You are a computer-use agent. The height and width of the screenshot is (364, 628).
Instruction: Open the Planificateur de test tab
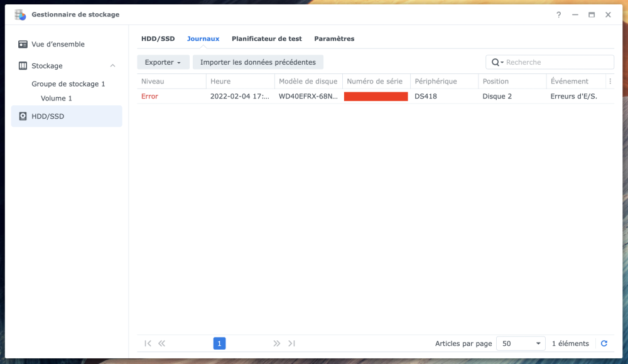coord(267,39)
